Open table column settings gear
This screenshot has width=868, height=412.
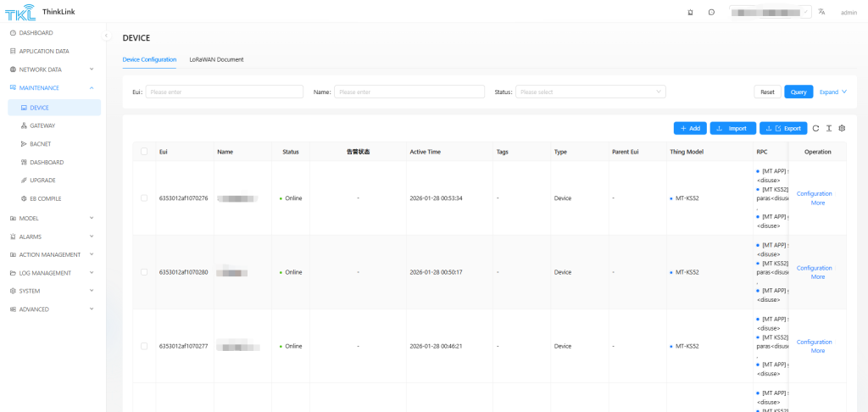[842, 128]
